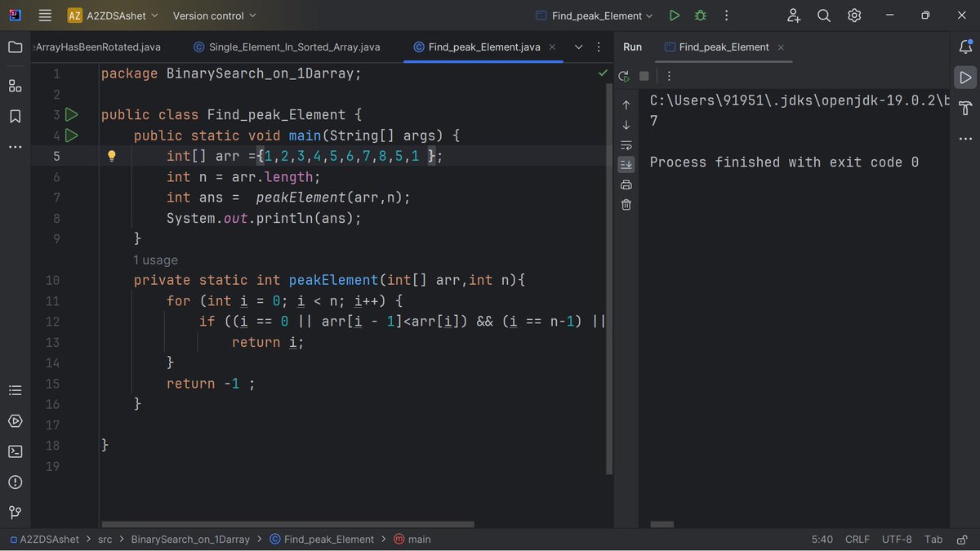
Task: Open the Bookmarks tool window icon
Action: coord(15,117)
